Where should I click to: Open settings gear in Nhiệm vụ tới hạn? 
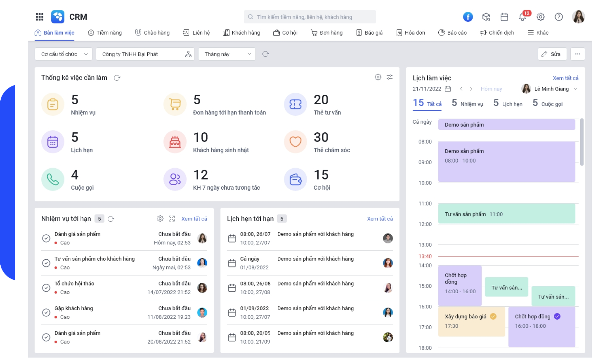pos(160,219)
